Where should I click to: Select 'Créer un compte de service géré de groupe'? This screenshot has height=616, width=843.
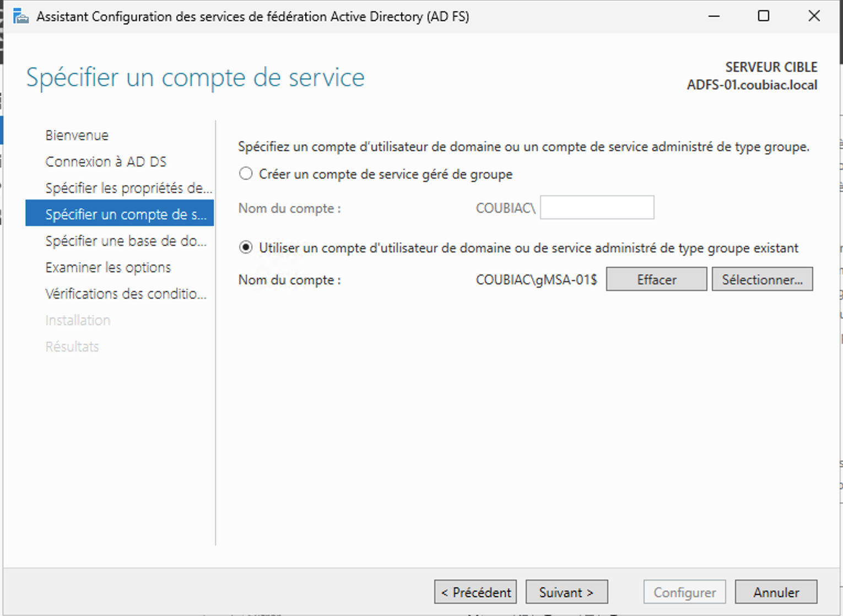(x=246, y=174)
